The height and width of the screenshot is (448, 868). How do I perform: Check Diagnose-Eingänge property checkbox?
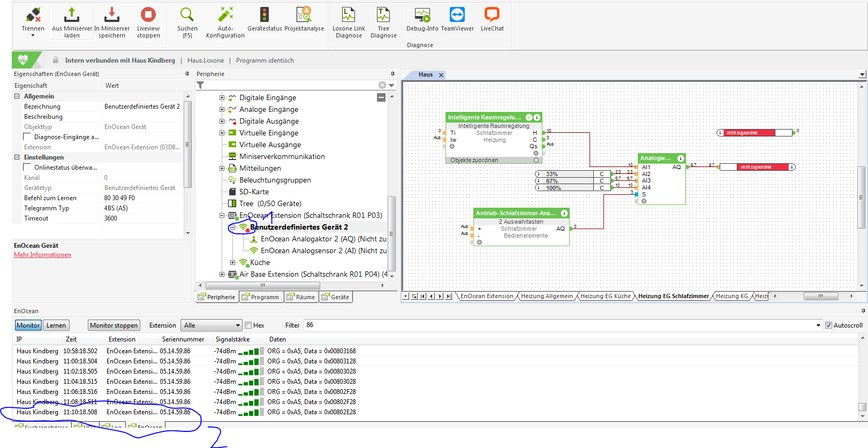click(27, 137)
